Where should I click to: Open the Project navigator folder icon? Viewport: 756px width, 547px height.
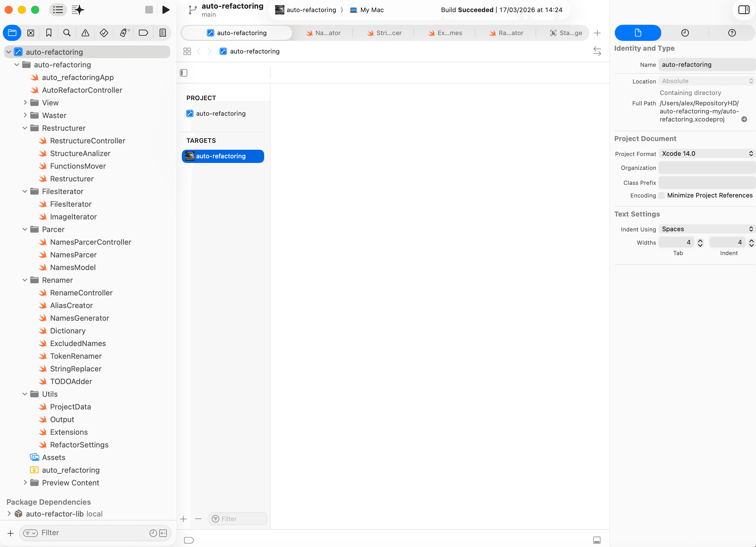click(x=12, y=33)
